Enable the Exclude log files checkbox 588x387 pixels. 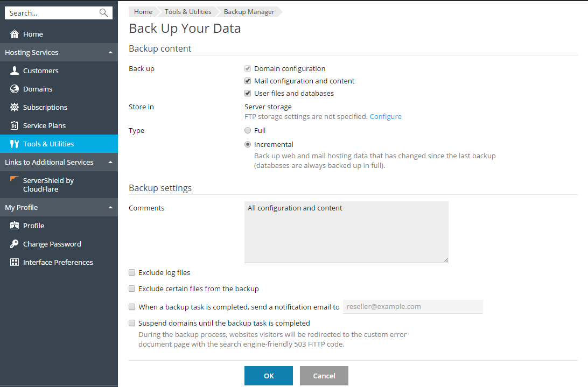[x=132, y=273]
